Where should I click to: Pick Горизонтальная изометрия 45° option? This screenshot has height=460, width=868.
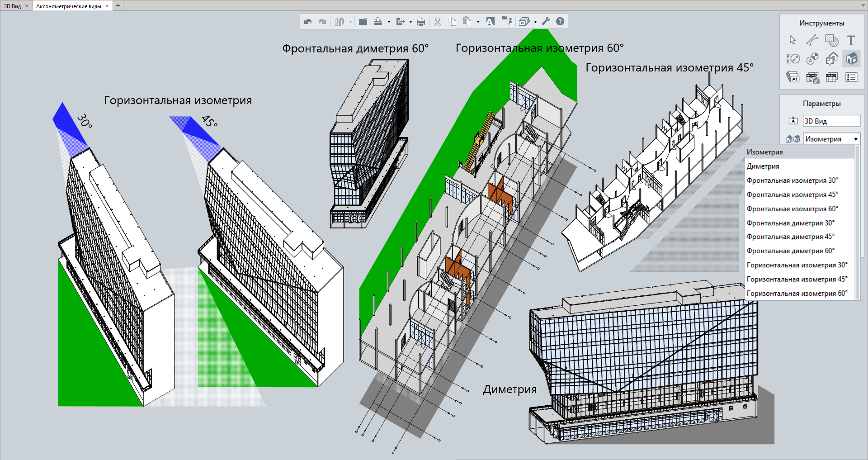(x=797, y=280)
